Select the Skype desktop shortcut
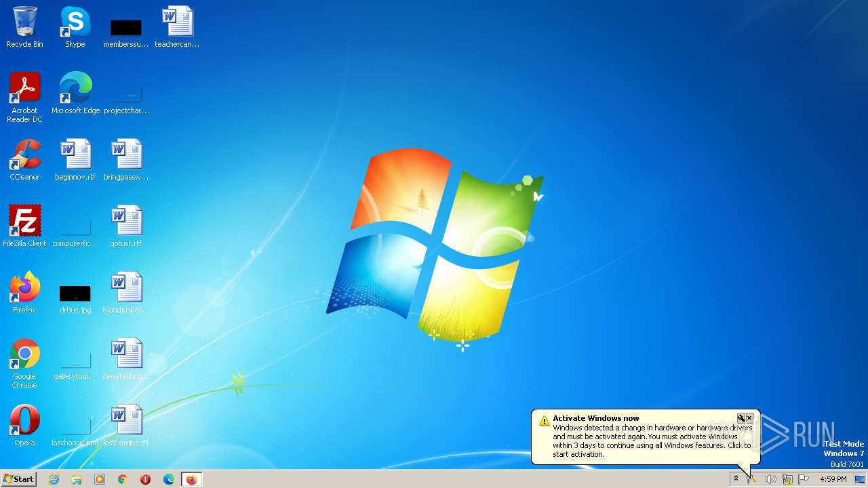Image resolution: width=868 pixels, height=488 pixels. tap(75, 27)
